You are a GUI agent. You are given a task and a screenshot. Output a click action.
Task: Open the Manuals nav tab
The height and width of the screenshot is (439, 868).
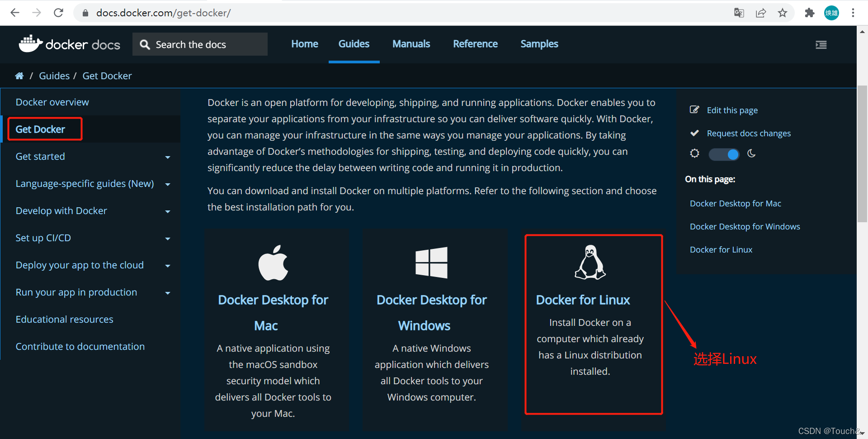pyautogui.click(x=411, y=44)
